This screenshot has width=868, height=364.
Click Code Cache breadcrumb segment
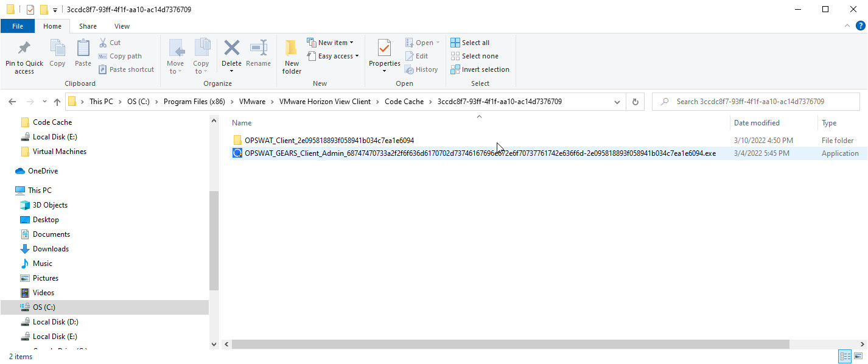pos(404,102)
